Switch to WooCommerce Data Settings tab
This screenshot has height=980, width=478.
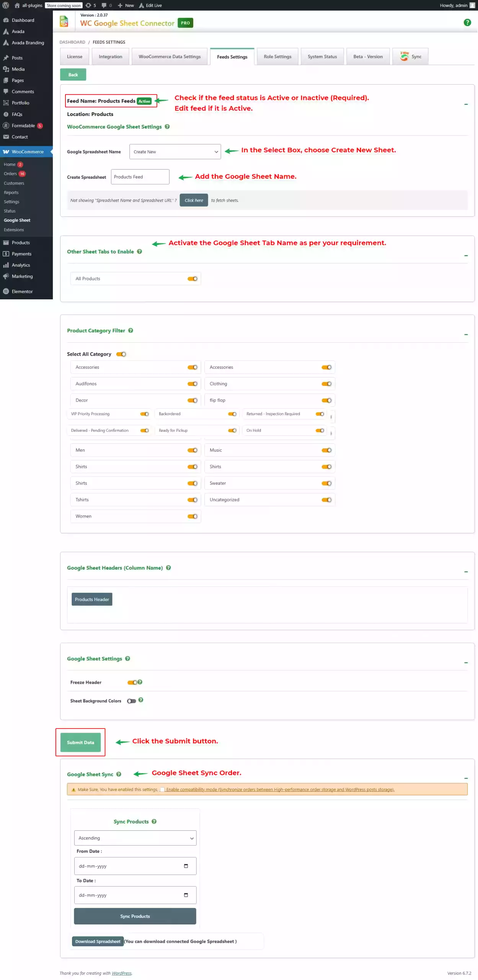[170, 57]
